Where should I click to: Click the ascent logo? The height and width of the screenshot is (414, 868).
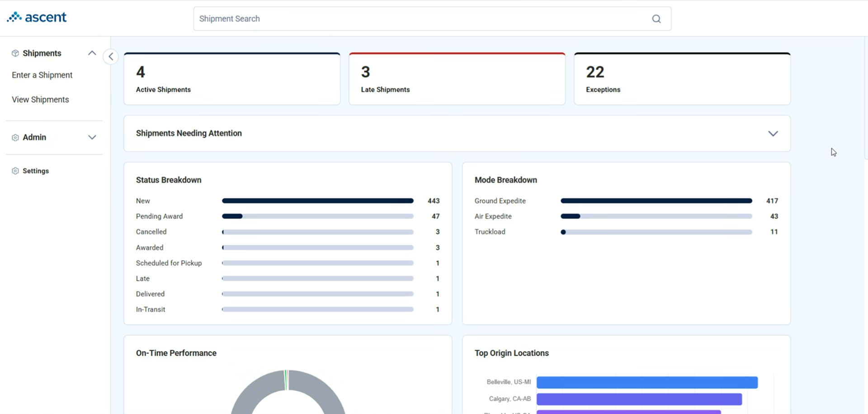coord(37,17)
